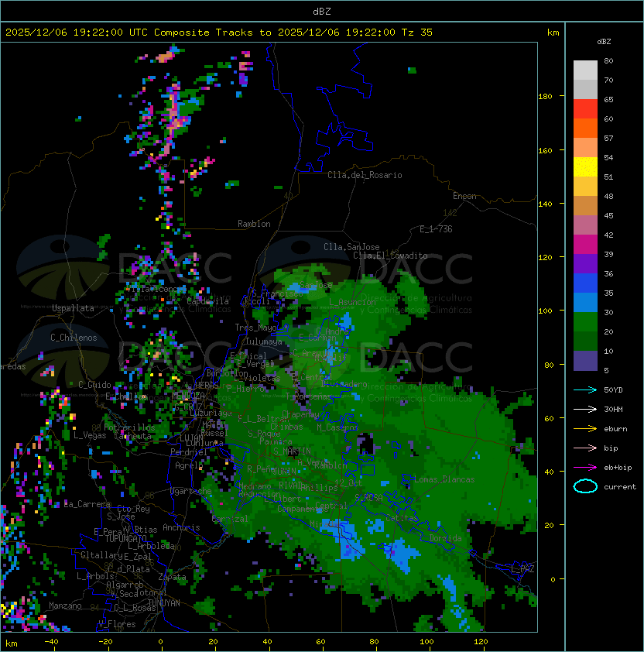Viewport: 644px width, 652px height.
Task: Click the Encon map label
Action: [464, 196]
